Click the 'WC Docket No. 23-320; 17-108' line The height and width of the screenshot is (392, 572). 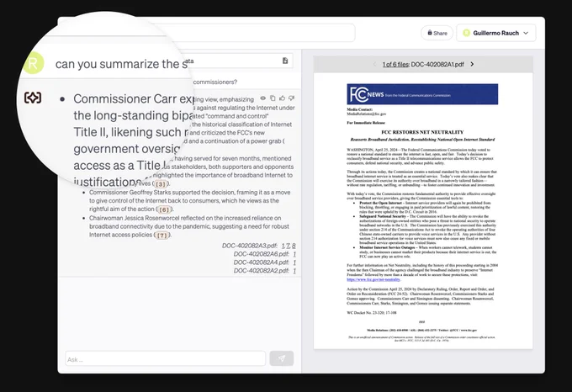[x=371, y=313]
